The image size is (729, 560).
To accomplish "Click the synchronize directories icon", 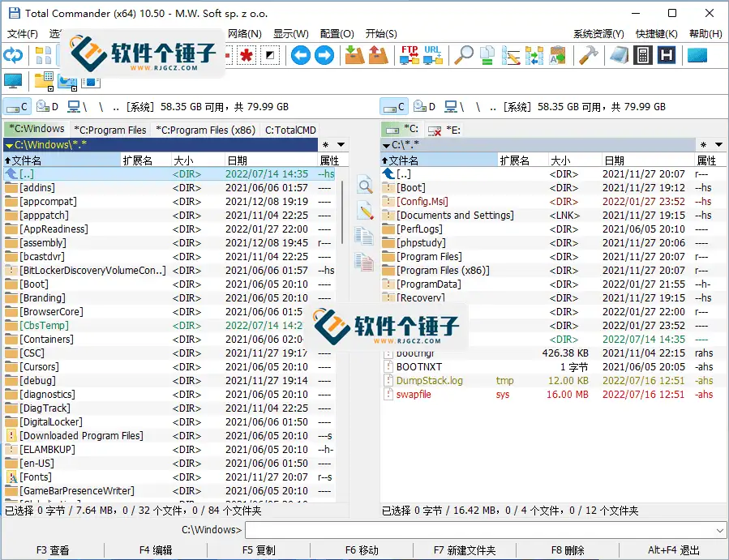I will 534,55.
